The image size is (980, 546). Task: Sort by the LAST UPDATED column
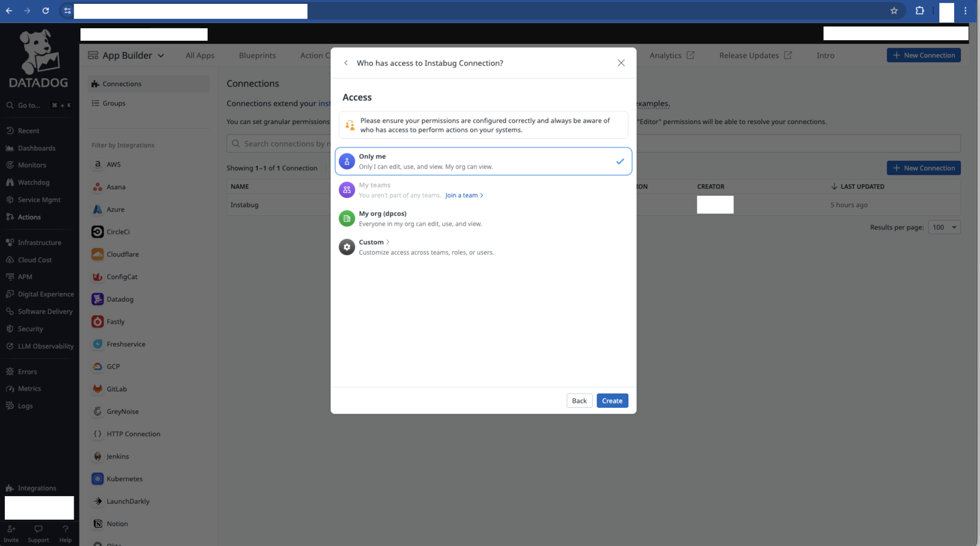857,186
